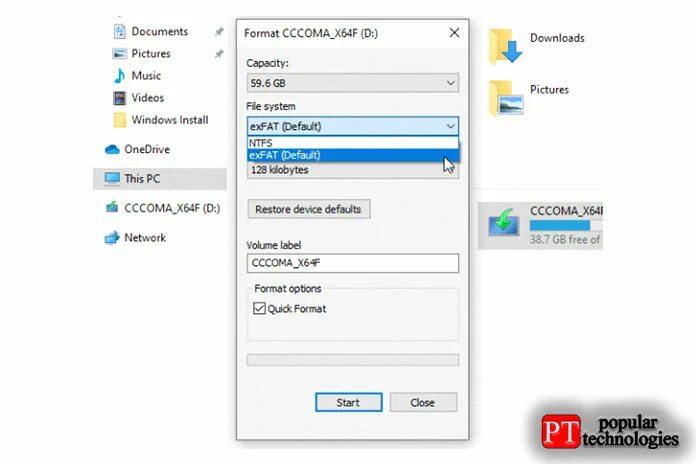Click the format progress bar
Image resolution: width=696 pixels, height=464 pixels.
(x=352, y=360)
